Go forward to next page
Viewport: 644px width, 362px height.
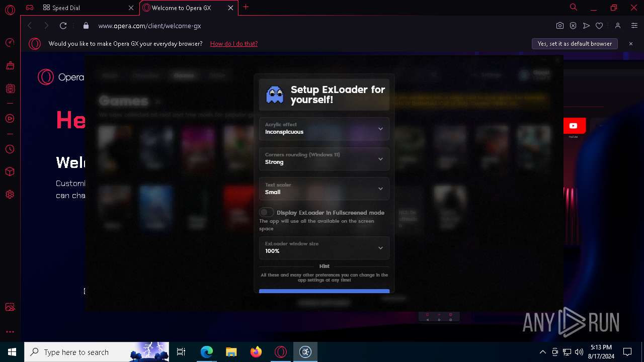click(46, 26)
